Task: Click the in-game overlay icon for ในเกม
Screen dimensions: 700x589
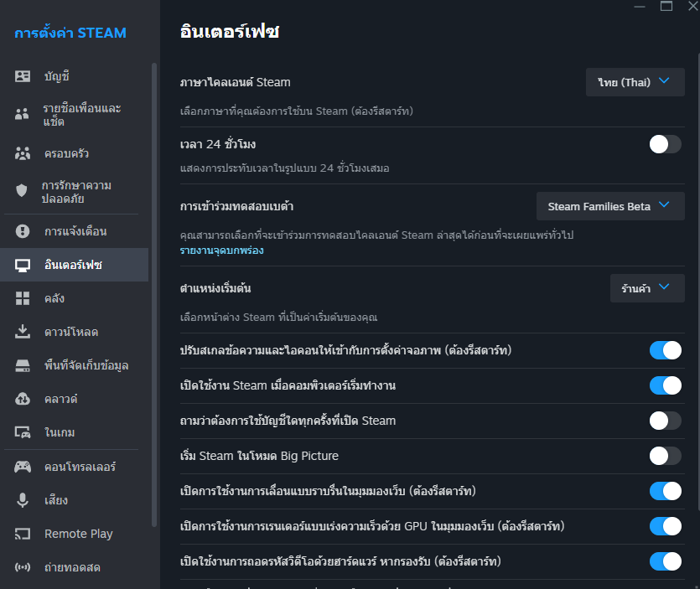Action: pyautogui.click(x=23, y=432)
